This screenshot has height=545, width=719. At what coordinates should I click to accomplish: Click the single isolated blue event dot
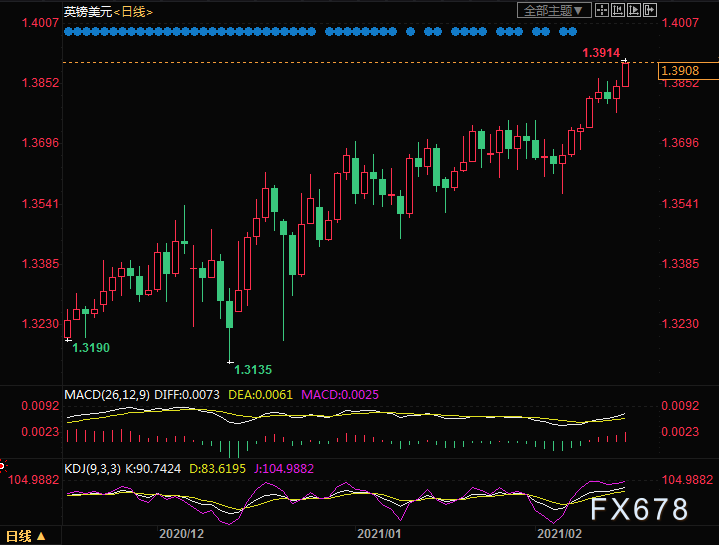[410, 32]
